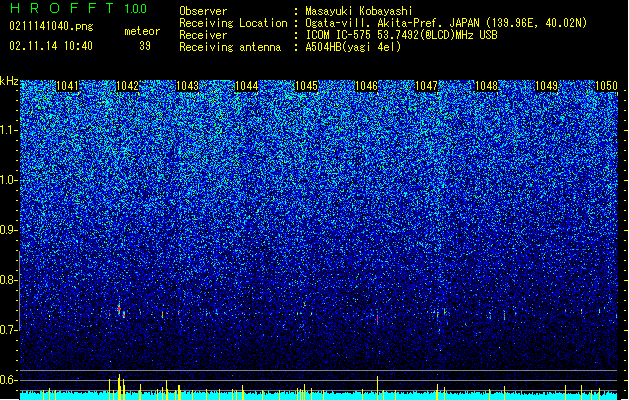Click the ICOM IC-575 receiver details
This screenshot has height=400, width=629.
(401, 35)
